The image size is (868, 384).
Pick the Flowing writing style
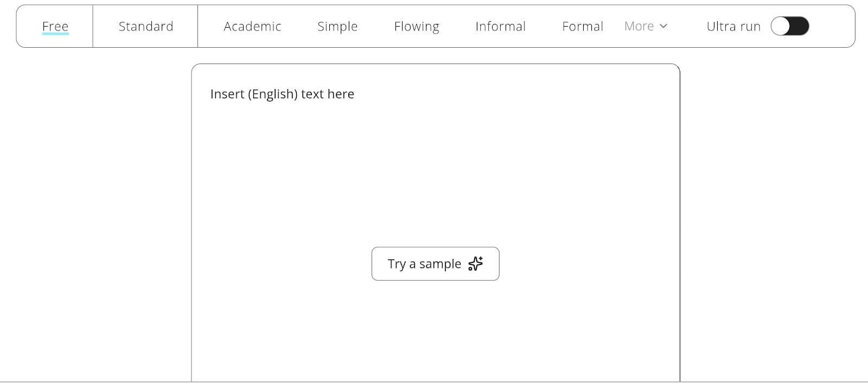click(x=417, y=26)
